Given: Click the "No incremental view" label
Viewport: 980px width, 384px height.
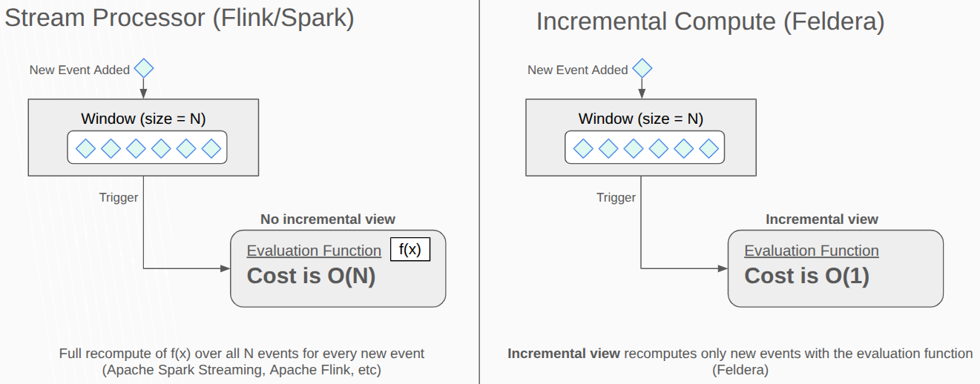Looking at the screenshot, I should 328,219.
